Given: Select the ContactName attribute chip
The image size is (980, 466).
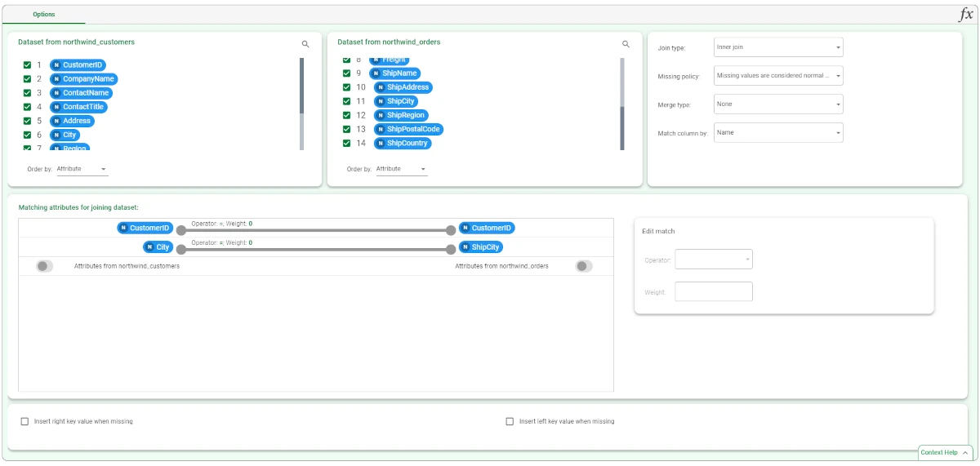Looking at the screenshot, I should pyautogui.click(x=81, y=93).
